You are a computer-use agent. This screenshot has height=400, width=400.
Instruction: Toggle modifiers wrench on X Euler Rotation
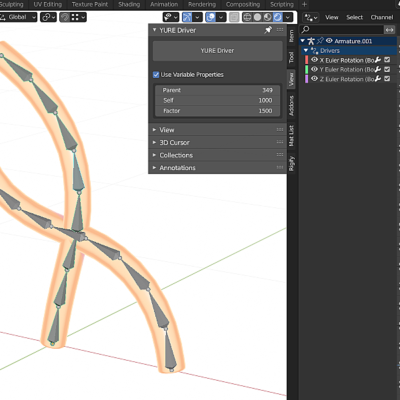[x=378, y=60]
